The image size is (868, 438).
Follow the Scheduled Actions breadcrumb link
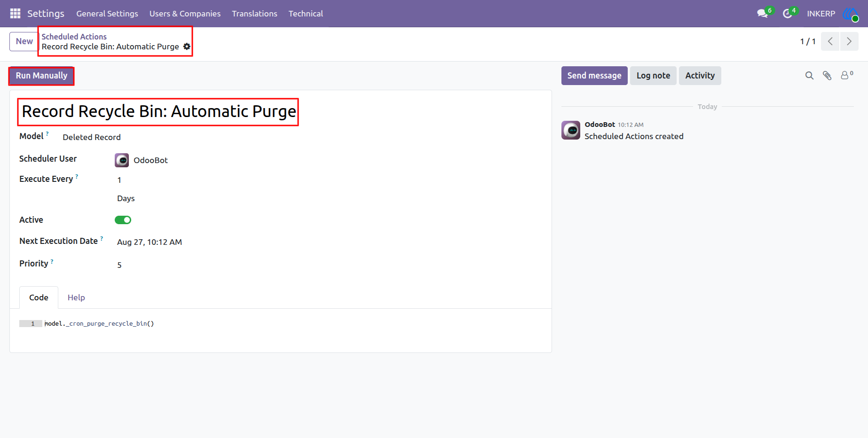pos(74,37)
